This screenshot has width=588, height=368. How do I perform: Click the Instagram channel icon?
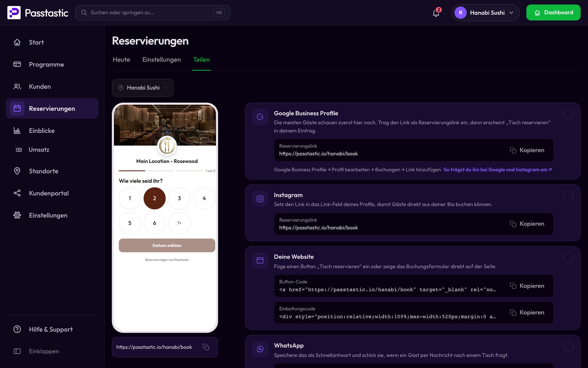[x=260, y=199]
